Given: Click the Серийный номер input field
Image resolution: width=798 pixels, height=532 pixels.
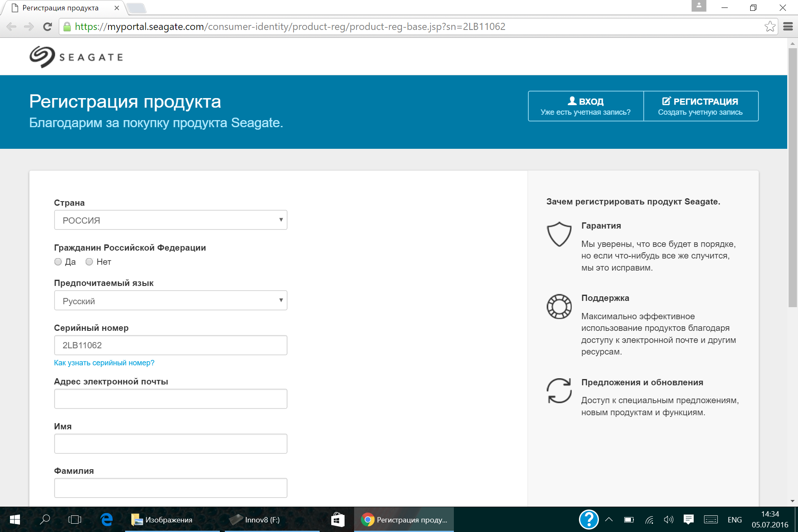Looking at the screenshot, I should coord(170,345).
